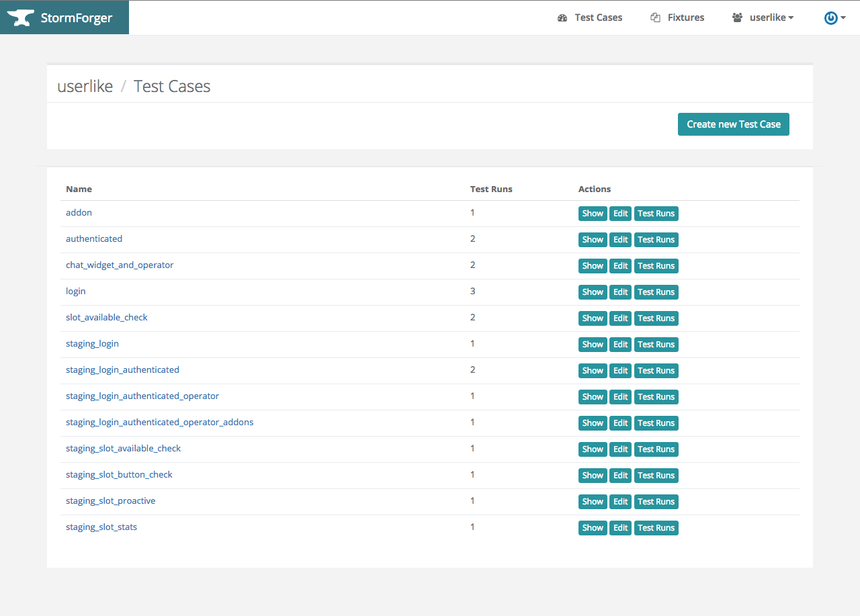Screen dimensions: 860x616
Task: Click the StormForger anvil logo icon
Action: click(x=20, y=18)
